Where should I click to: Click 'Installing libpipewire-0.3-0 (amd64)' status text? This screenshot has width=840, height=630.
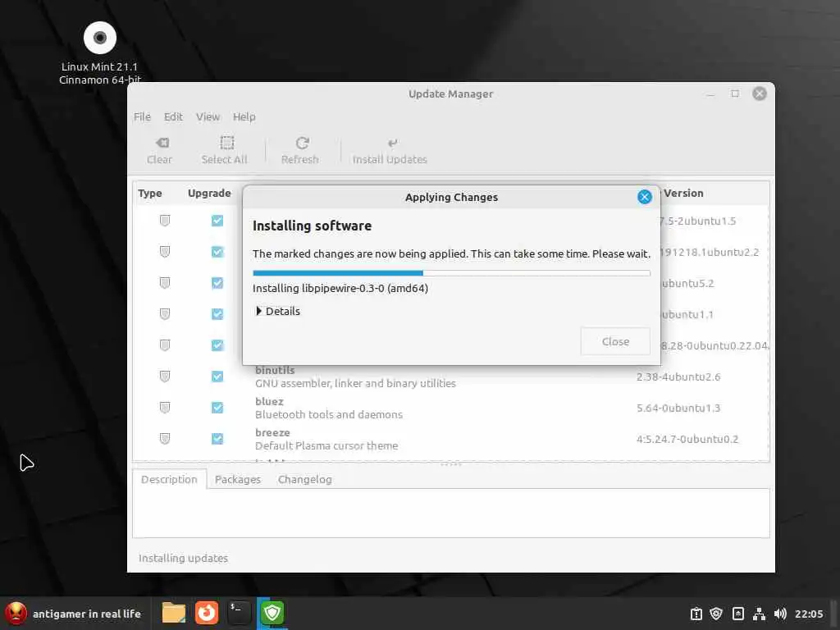coord(340,288)
